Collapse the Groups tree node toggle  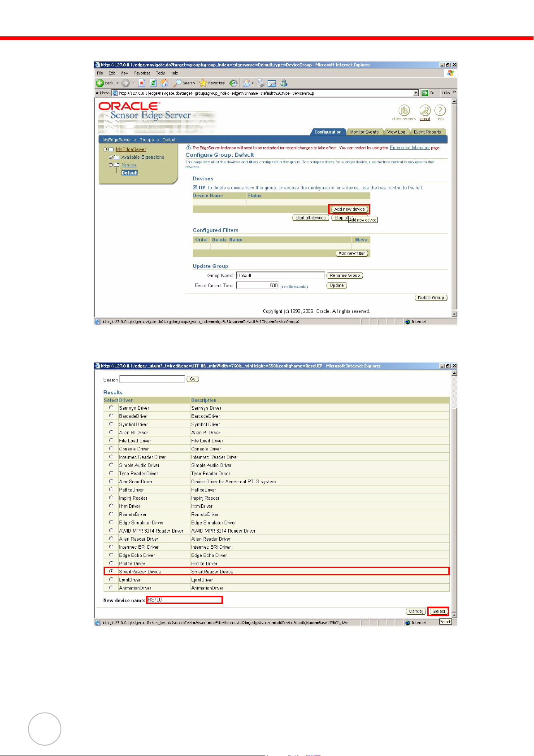[111, 165]
